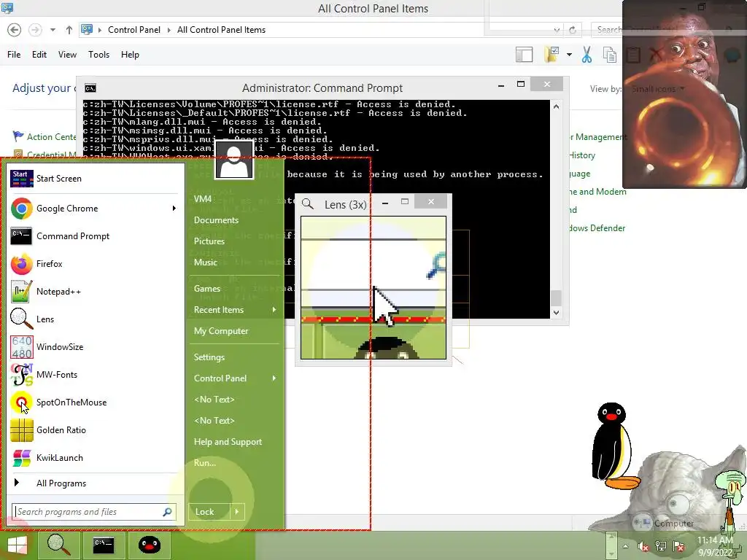Open the address bar history dropdown

coord(557,30)
